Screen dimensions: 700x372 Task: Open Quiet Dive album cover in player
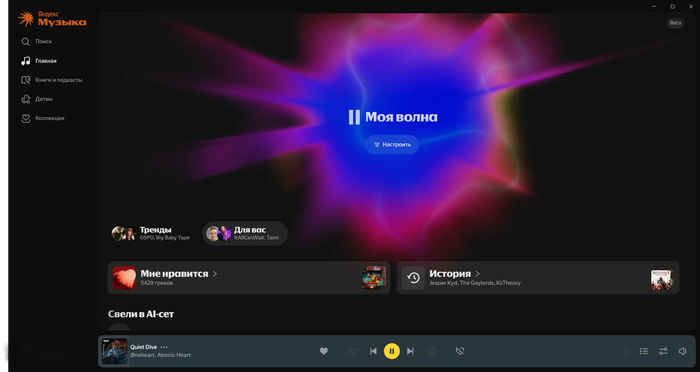(x=114, y=351)
